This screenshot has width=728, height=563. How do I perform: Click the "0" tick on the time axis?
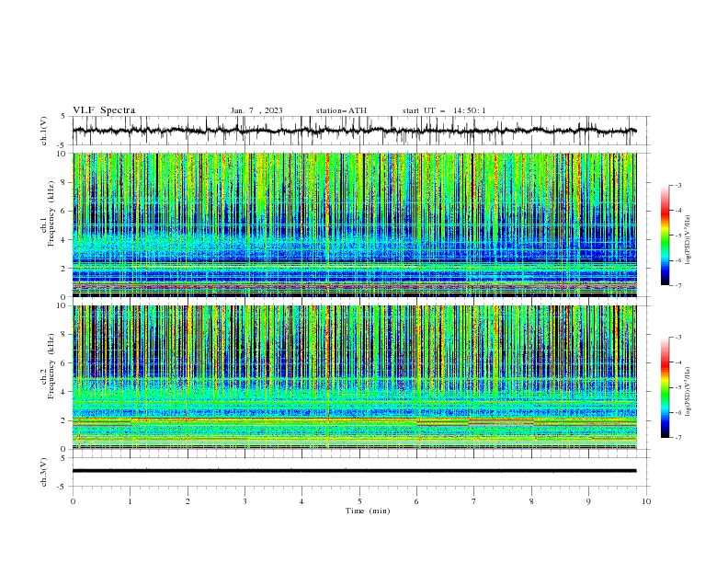tap(73, 501)
